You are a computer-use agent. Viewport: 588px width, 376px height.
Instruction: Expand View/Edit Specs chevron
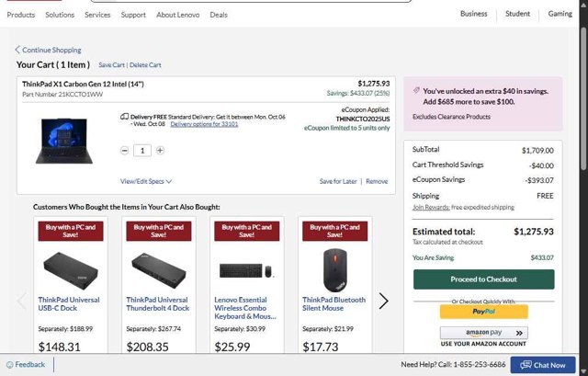pos(146,181)
